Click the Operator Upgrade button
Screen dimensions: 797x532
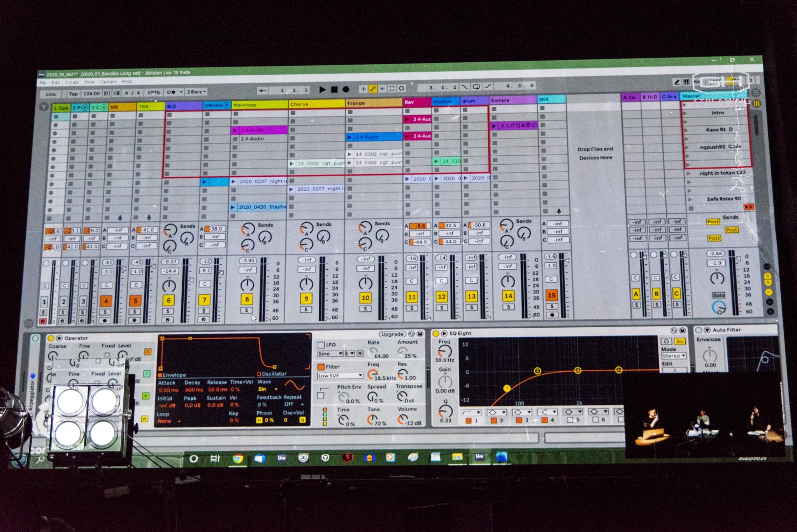392,334
